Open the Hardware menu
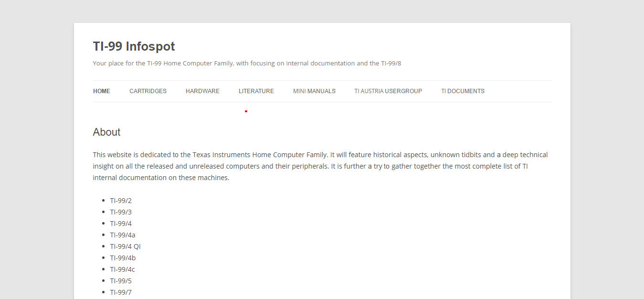Image resolution: width=644 pixels, height=299 pixels. coord(202,91)
